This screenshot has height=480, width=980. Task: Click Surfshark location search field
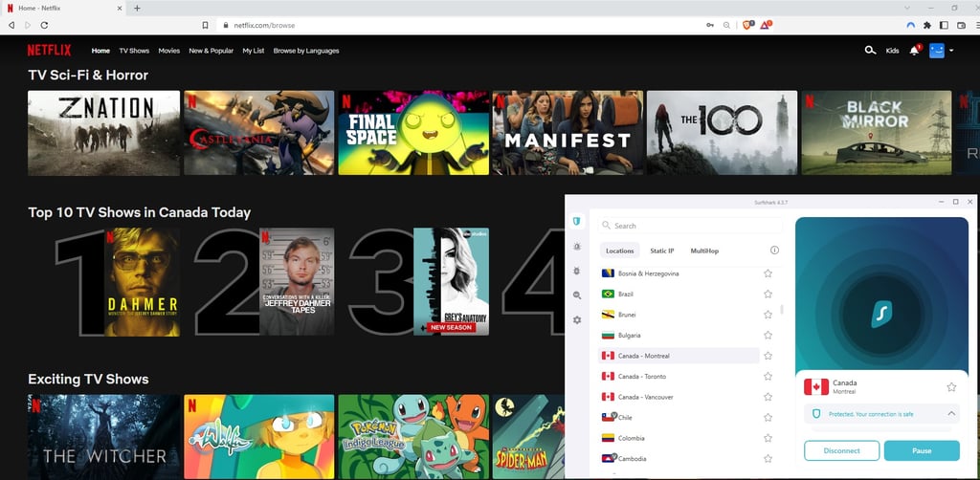pos(690,226)
